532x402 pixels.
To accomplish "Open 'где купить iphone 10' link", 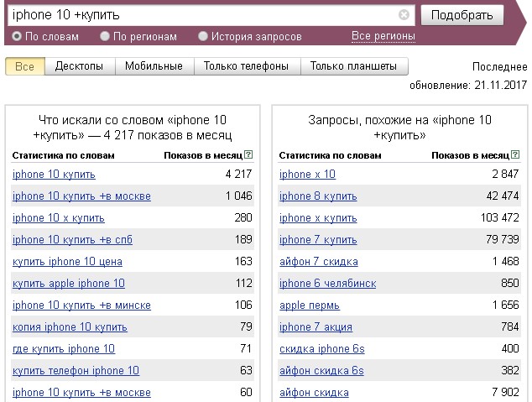I will [x=64, y=349].
